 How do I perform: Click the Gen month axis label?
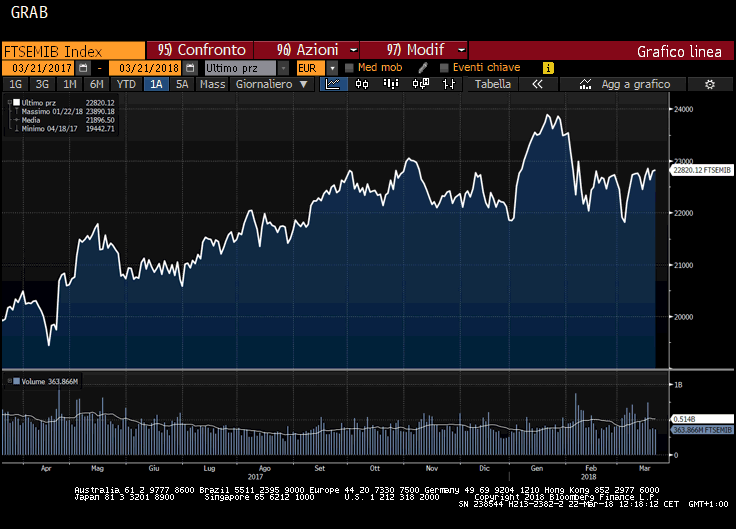click(537, 468)
